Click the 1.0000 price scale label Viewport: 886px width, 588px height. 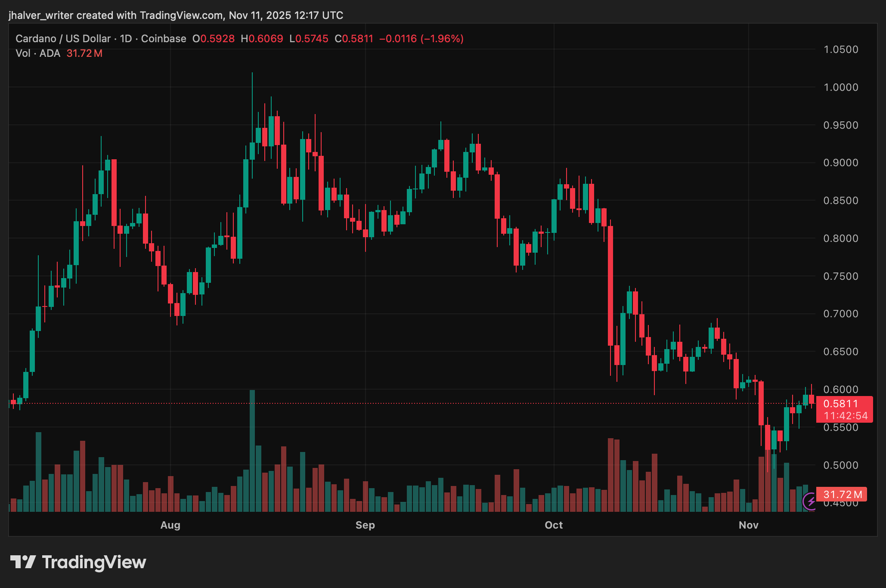coord(840,87)
